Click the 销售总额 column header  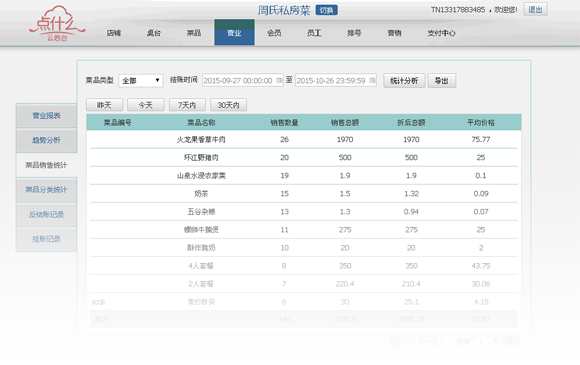click(x=345, y=122)
